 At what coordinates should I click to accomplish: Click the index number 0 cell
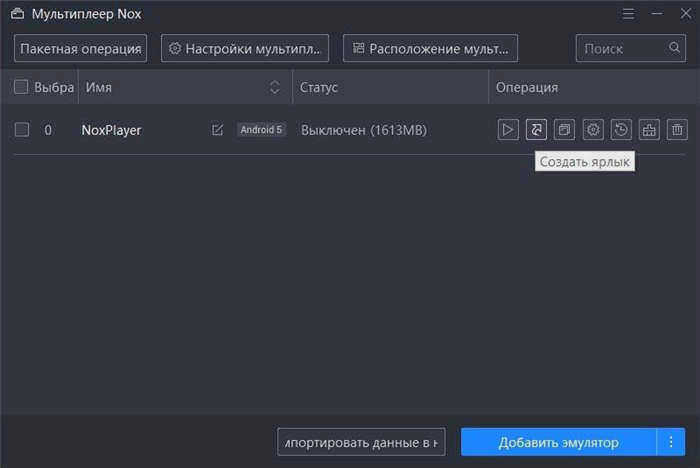pyautogui.click(x=48, y=130)
